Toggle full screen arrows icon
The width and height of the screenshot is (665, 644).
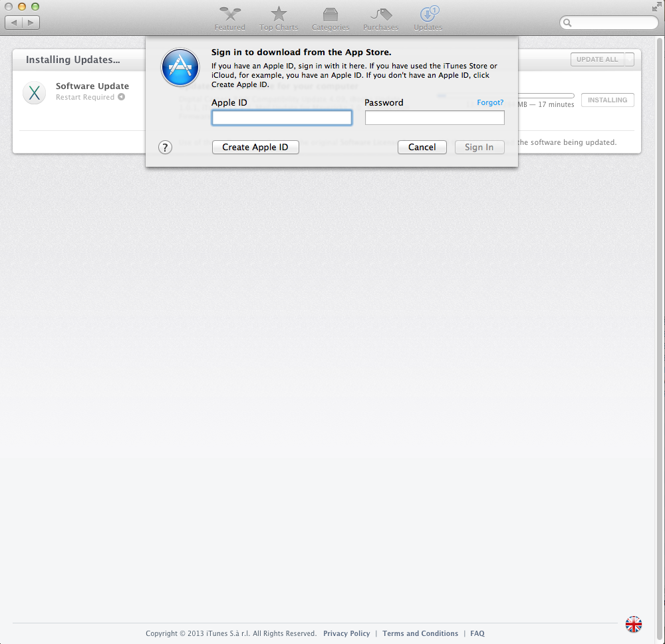coord(656,7)
